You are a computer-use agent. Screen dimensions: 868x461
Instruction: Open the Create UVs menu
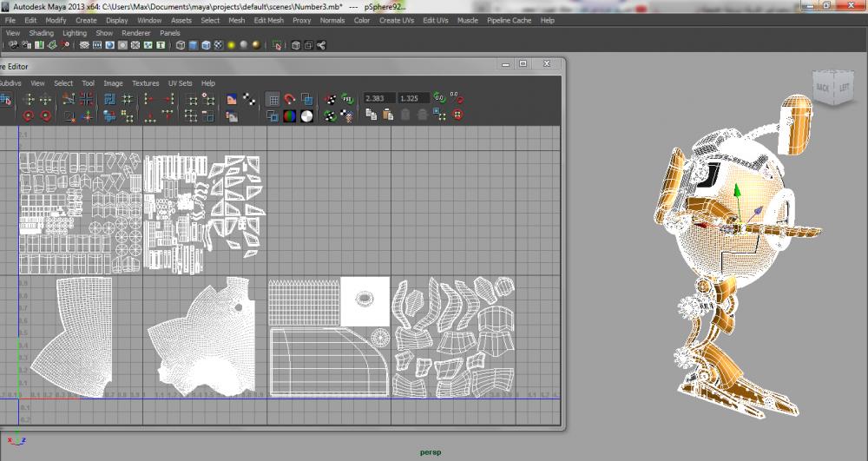tap(397, 21)
